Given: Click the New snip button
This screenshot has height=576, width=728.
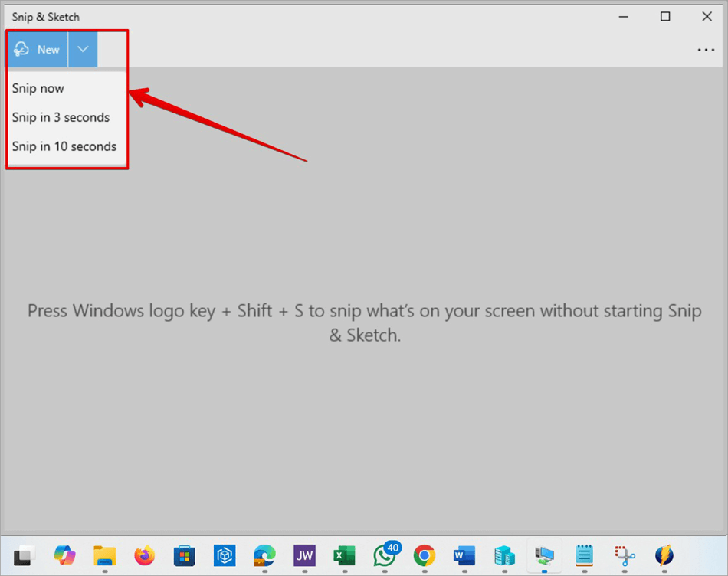Looking at the screenshot, I should [x=37, y=50].
